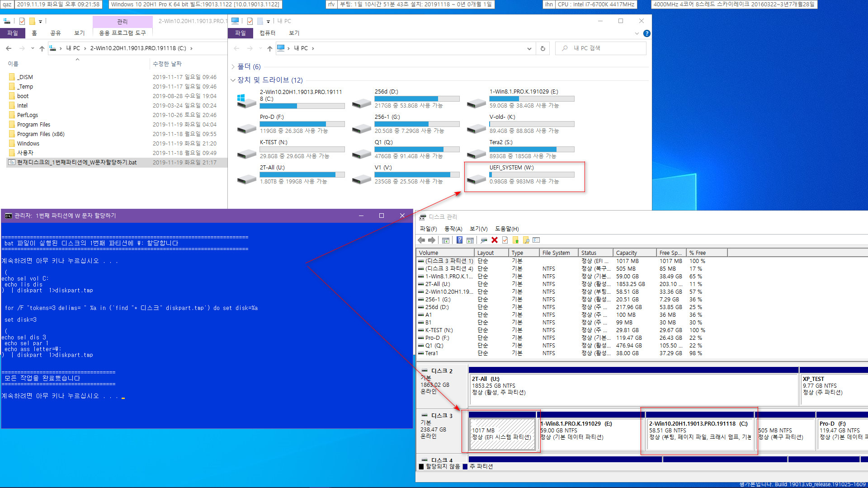
Task: Switch to 공유 tab in C: Explorer ribbon
Action: [55, 33]
